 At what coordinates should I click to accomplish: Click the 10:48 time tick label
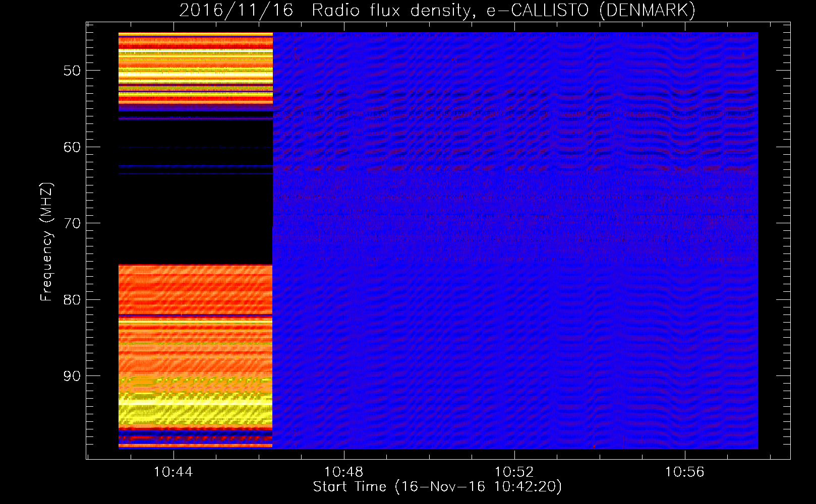click(343, 472)
